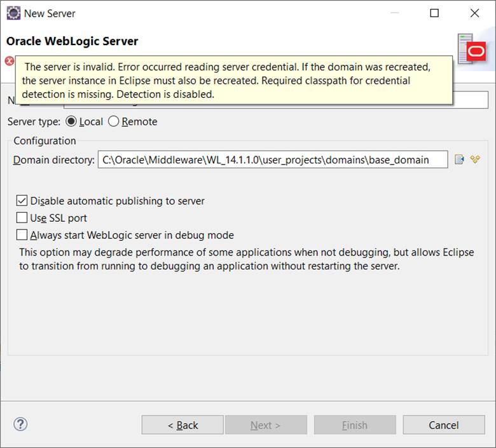Click the red error icon by the message

10,61
